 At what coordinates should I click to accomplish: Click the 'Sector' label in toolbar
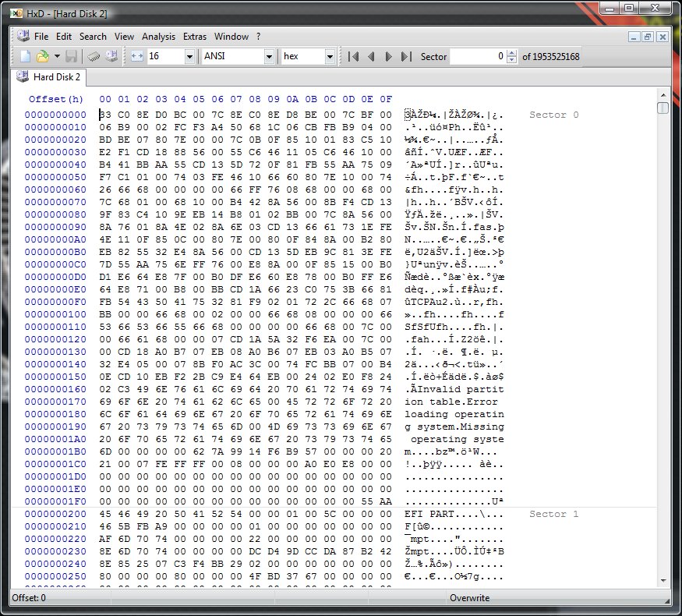tap(433, 57)
